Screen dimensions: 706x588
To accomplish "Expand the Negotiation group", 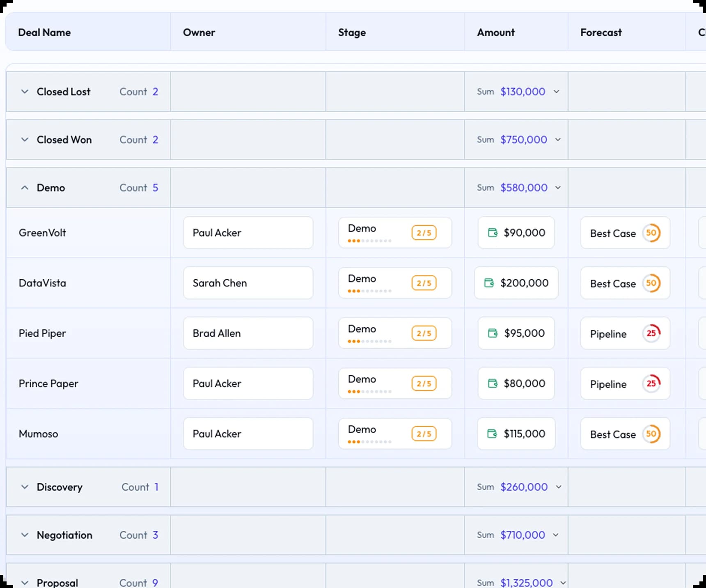I will tap(25, 535).
